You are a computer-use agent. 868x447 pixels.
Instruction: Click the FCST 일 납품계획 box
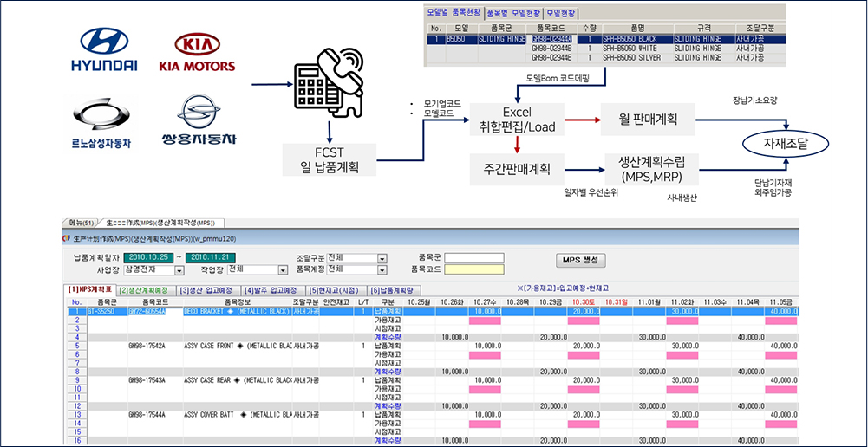(329, 160)
